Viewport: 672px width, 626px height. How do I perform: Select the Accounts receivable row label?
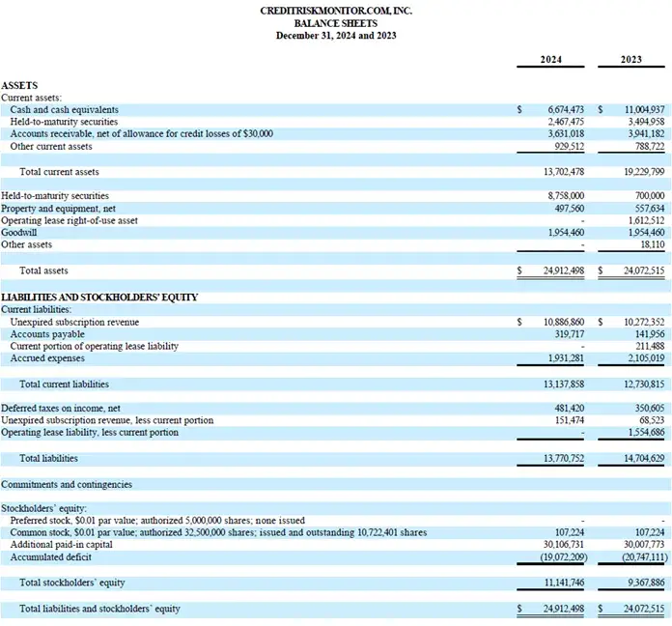pos(141,134)
